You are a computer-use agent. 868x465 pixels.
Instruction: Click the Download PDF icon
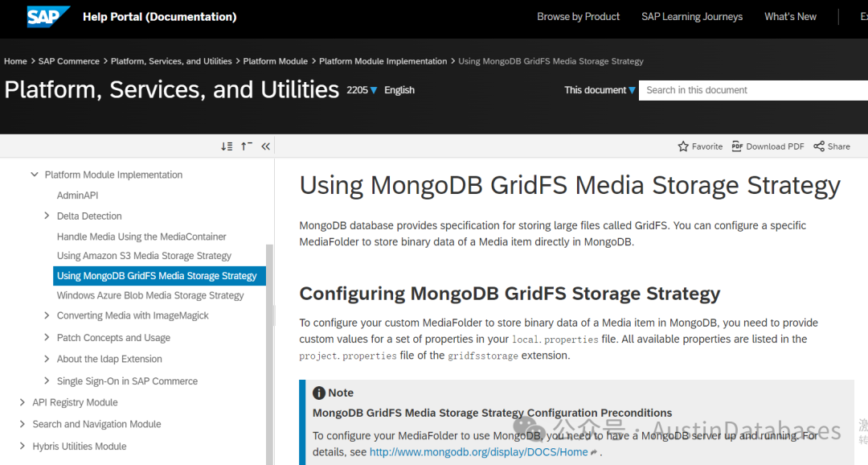point(737,146)
